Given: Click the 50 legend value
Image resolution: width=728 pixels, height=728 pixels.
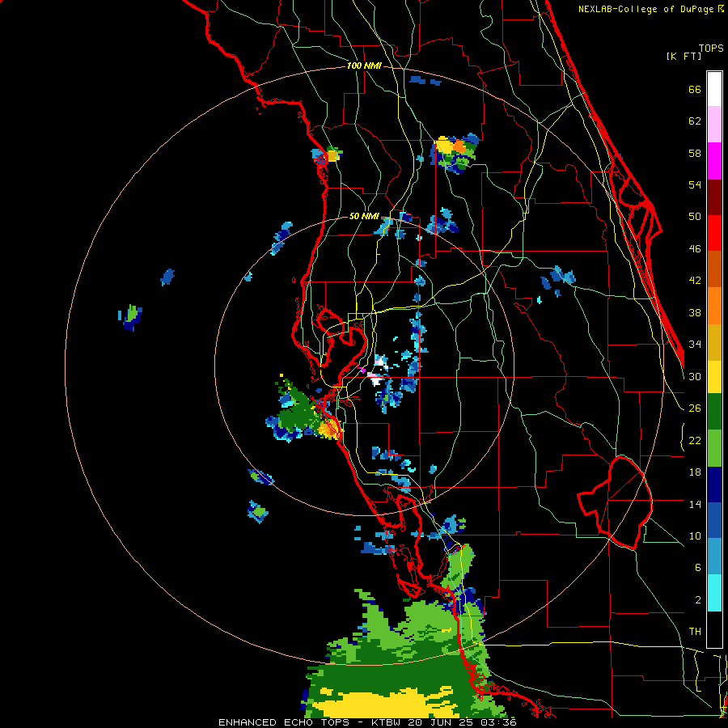Looking at the screenshot, I should pyautogui.click(x=695, y=217).
